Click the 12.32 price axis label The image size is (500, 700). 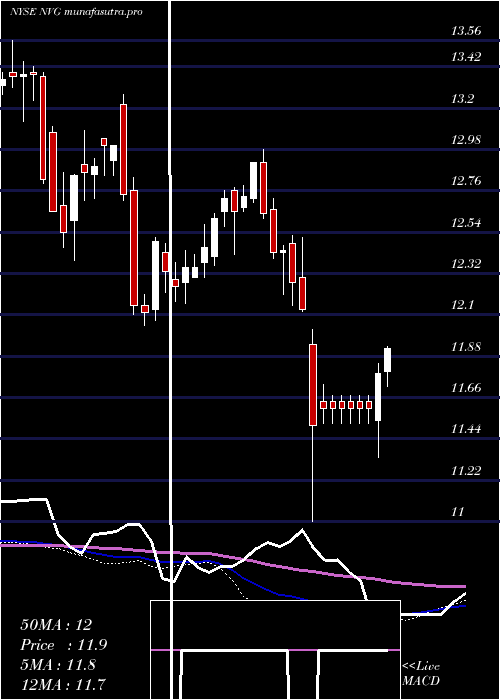[466, 263]
